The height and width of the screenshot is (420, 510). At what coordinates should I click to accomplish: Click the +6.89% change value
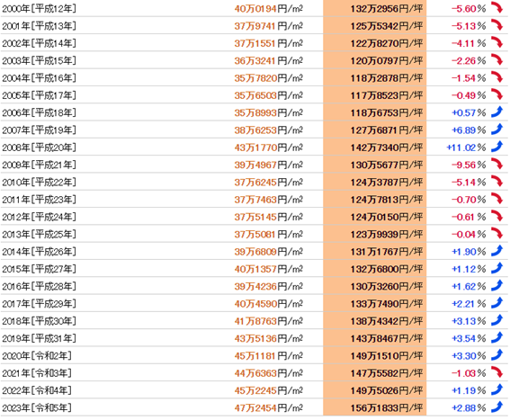click(x=469, y=130)
